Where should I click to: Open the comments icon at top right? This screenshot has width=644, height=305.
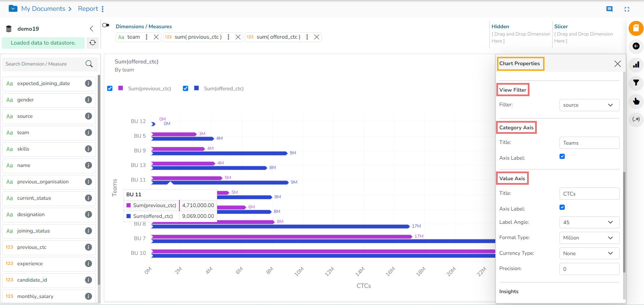609,9
